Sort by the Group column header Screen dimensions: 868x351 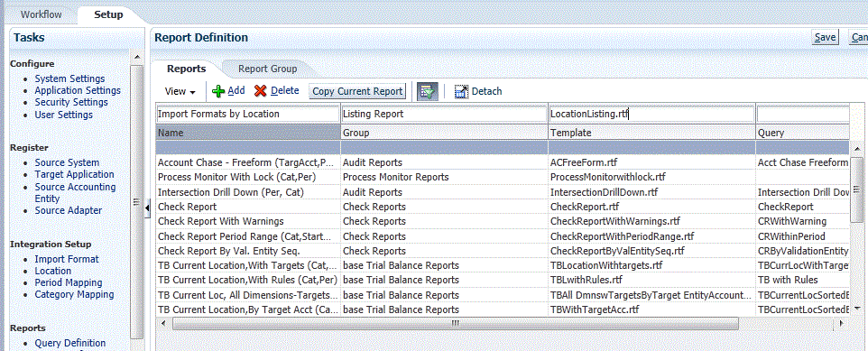(444, 133)
